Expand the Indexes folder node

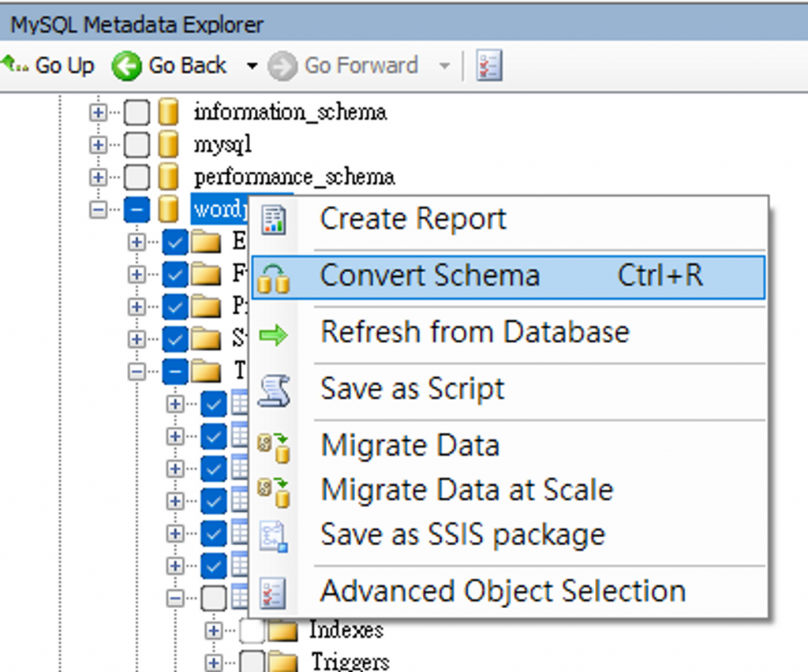pos(213,630)
